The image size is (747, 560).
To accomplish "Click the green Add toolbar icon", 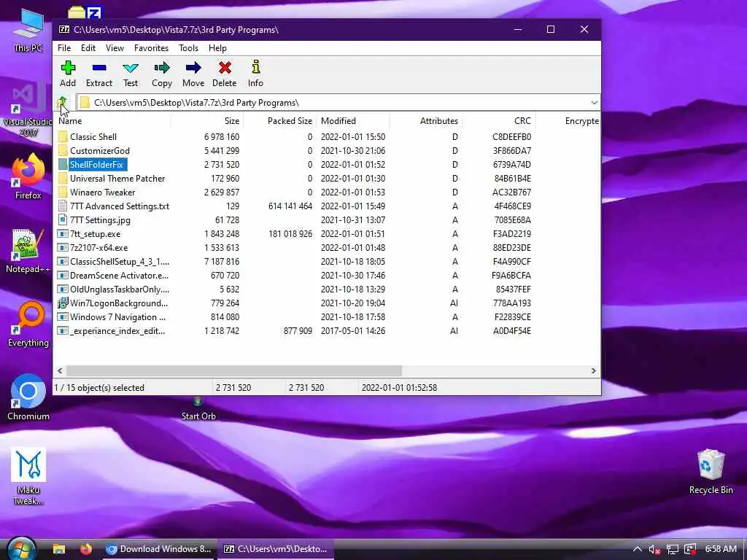I will click(x=68, y=68).
